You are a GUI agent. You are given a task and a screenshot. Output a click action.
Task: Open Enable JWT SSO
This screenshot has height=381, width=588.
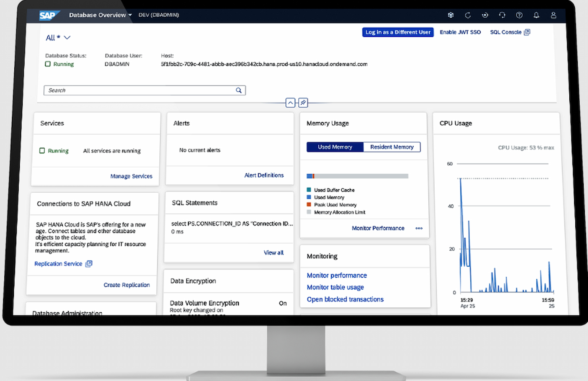pos(460,32)
